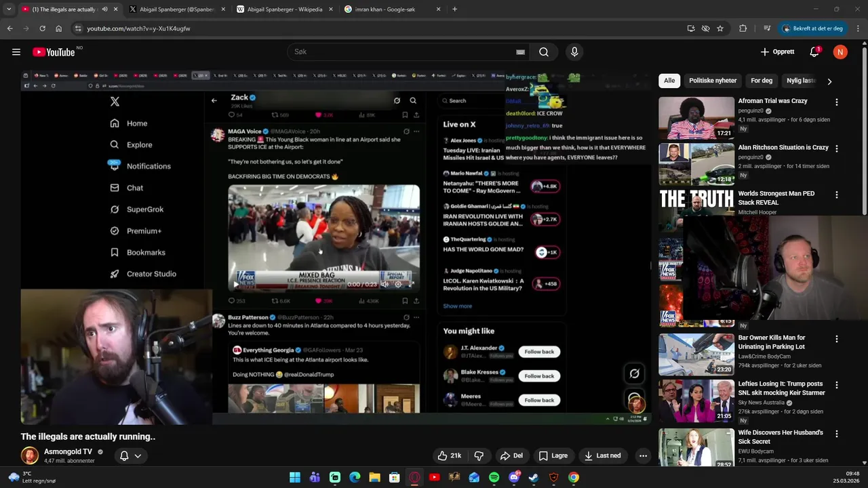Open the Chrome three-dot menu
This screenshot has height=488, width=868.
[x=859, y=28]
